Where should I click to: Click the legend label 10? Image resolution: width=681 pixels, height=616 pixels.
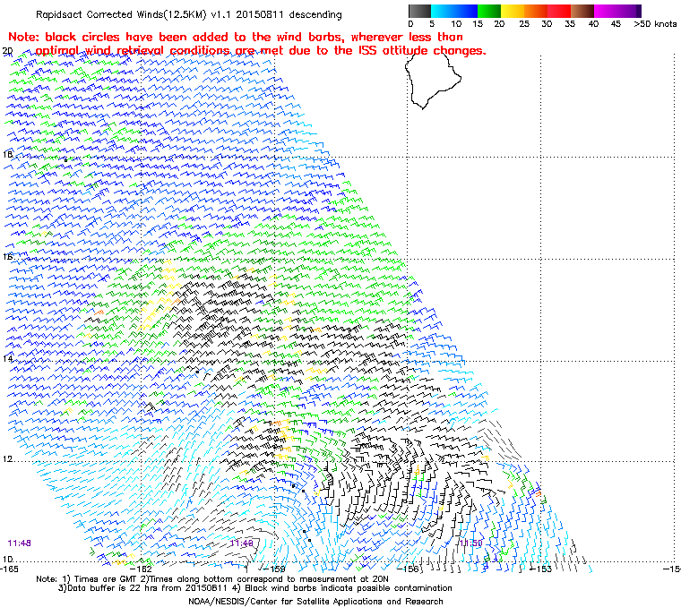[456, 24]
